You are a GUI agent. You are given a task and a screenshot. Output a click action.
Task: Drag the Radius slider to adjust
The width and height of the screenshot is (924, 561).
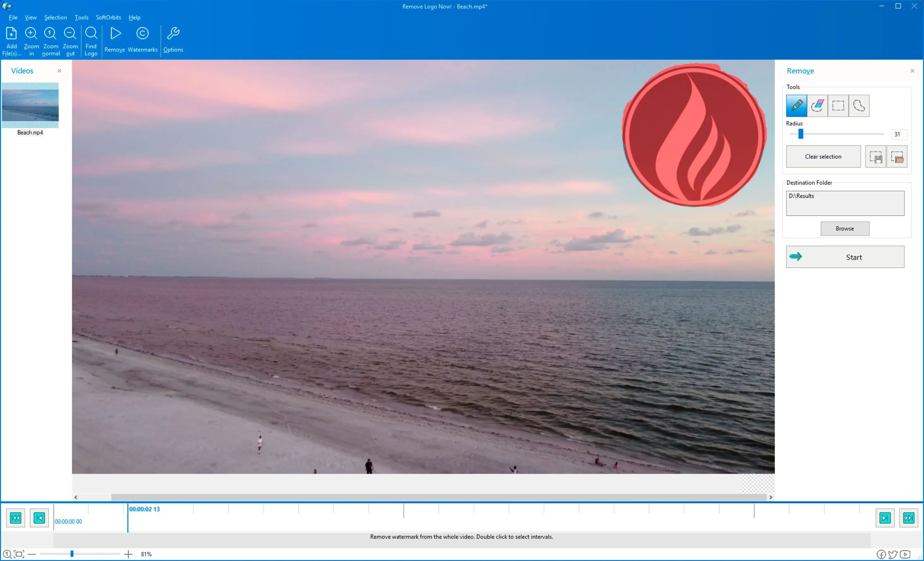click(801, 134)
